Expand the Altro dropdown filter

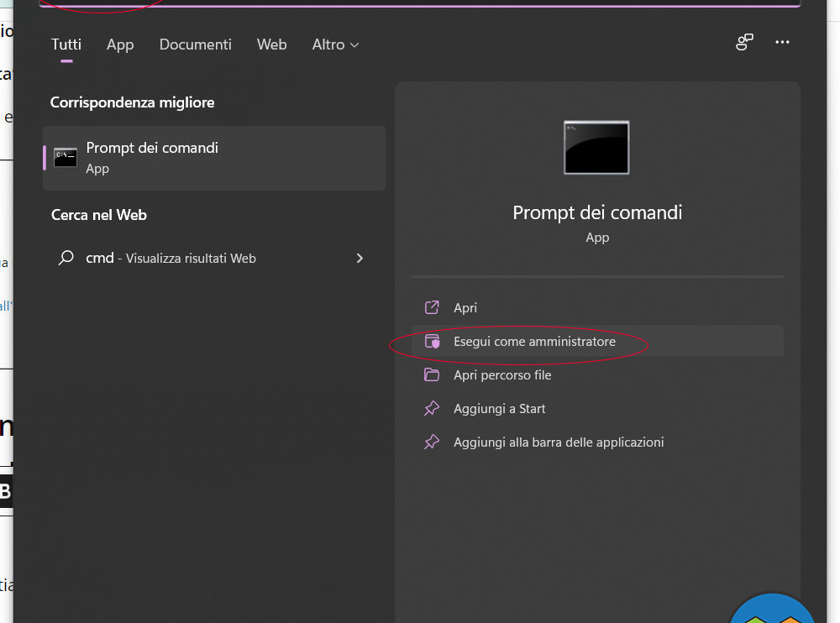tap(335, 44)
